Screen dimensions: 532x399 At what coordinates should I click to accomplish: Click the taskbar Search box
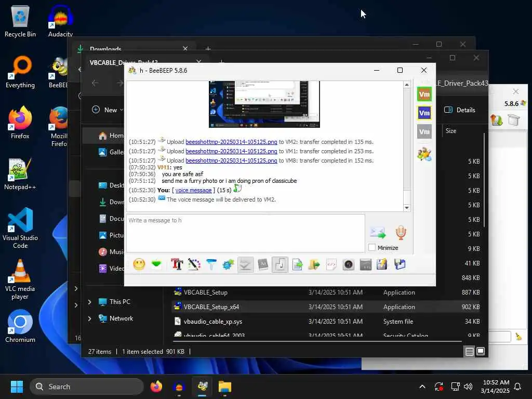point(87,387)
